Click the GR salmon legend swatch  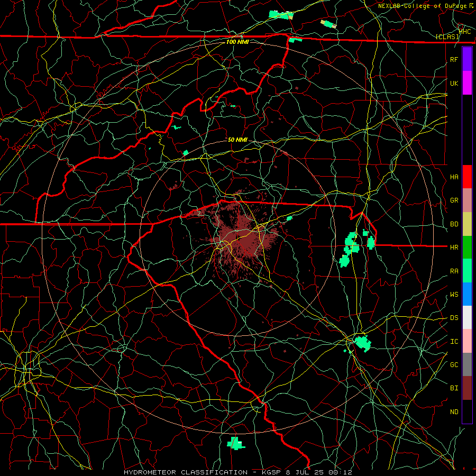[467, 200]
